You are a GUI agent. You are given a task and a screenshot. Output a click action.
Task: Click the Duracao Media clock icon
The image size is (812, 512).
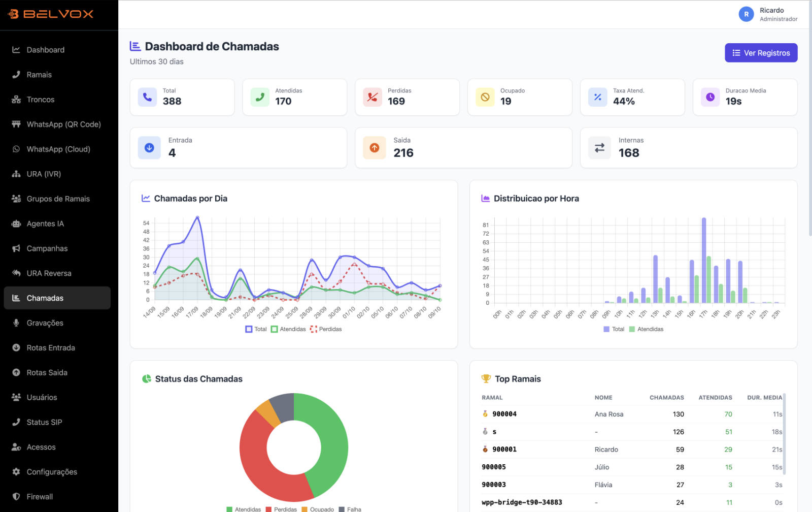[710, 97]
